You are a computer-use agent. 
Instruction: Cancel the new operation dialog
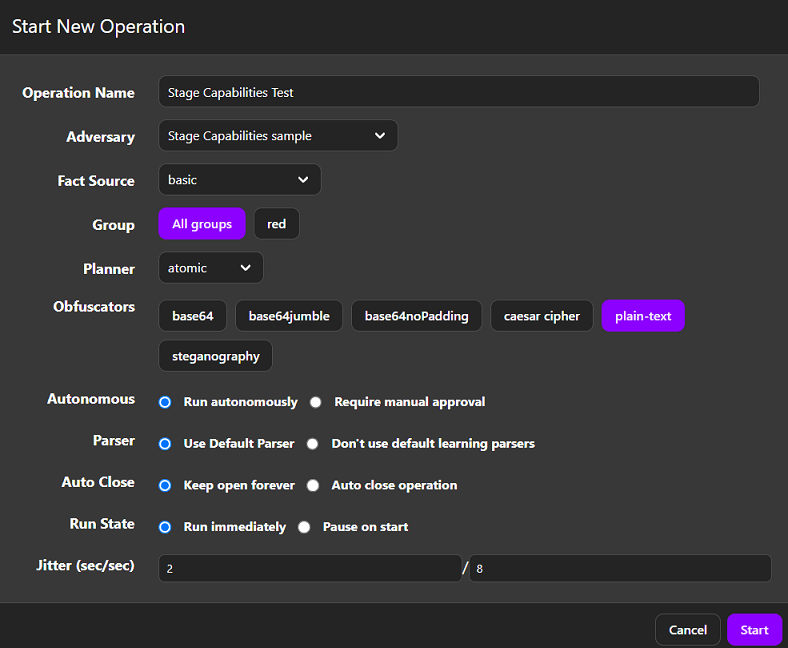coord(687,630)
